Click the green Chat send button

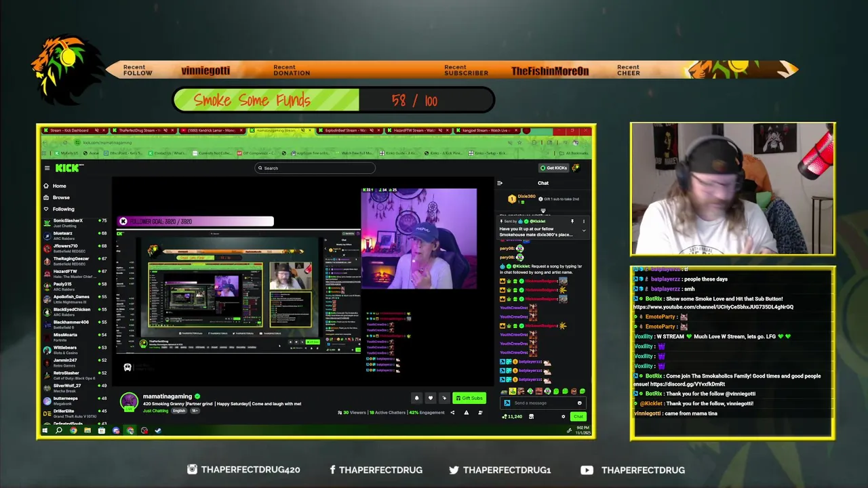click(578, 416)
